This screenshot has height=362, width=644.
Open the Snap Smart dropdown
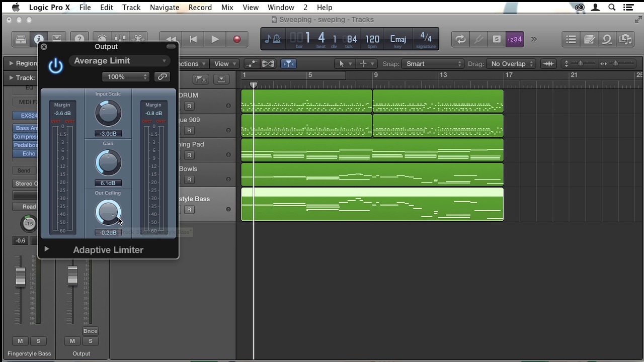pos(433,64)
